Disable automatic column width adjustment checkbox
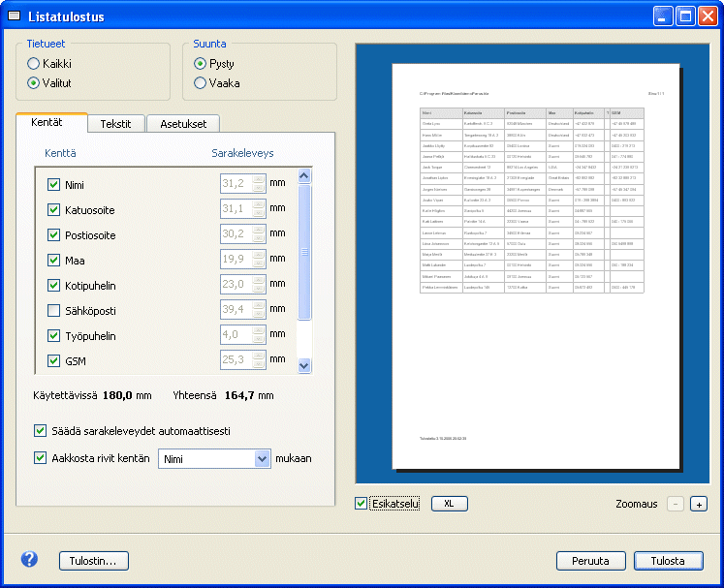Screen dimensions: 724x588 pos(41,431)
